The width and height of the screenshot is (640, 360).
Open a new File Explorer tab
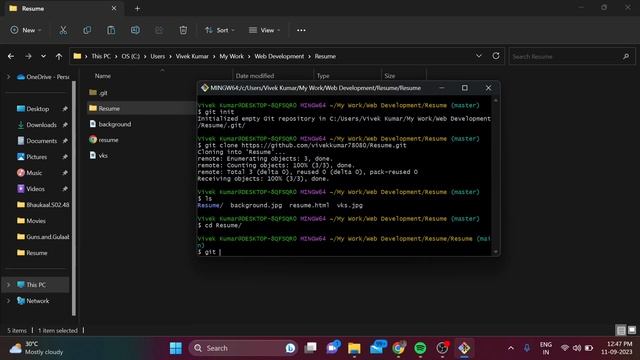coord(138,8)
